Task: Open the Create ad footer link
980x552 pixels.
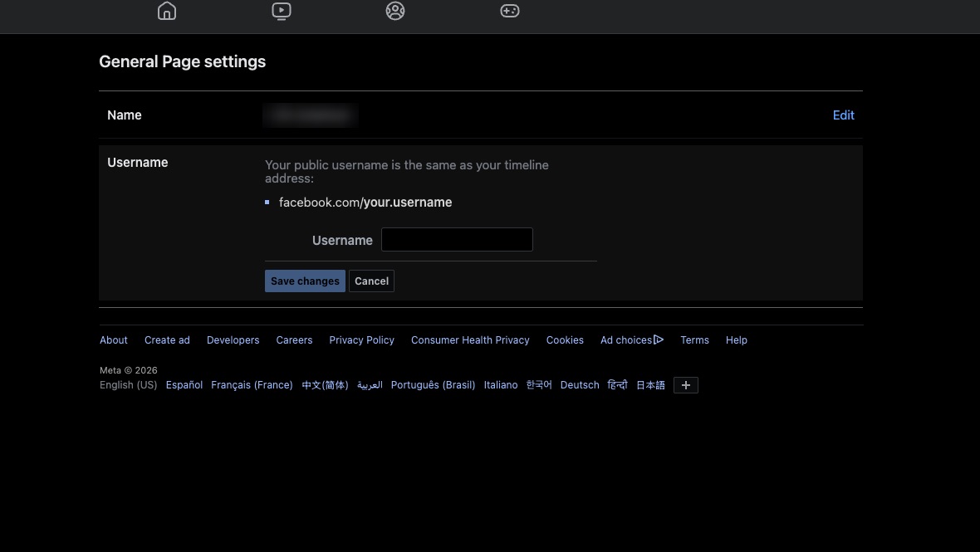Action: [167, 340]
